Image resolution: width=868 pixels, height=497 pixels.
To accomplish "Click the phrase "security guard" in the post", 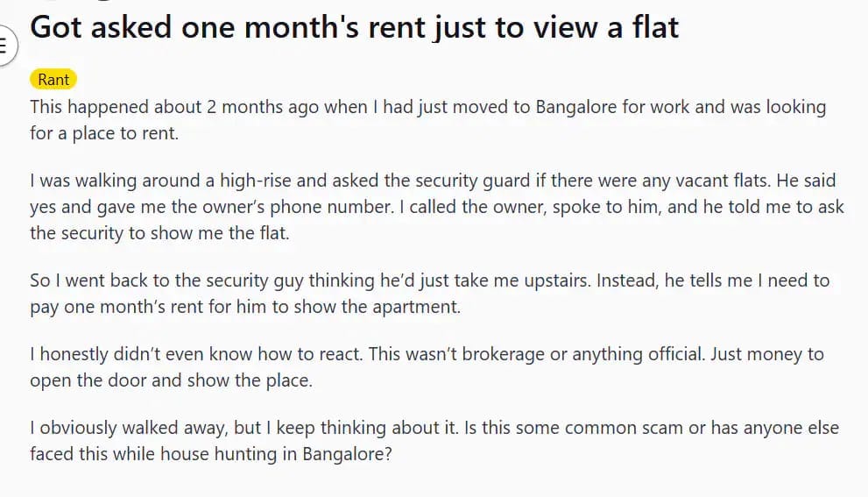I will (x=485, y=181).
